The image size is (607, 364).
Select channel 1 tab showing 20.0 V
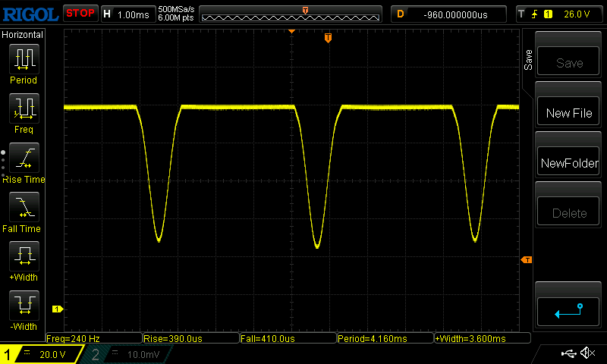tap(42, 354)
